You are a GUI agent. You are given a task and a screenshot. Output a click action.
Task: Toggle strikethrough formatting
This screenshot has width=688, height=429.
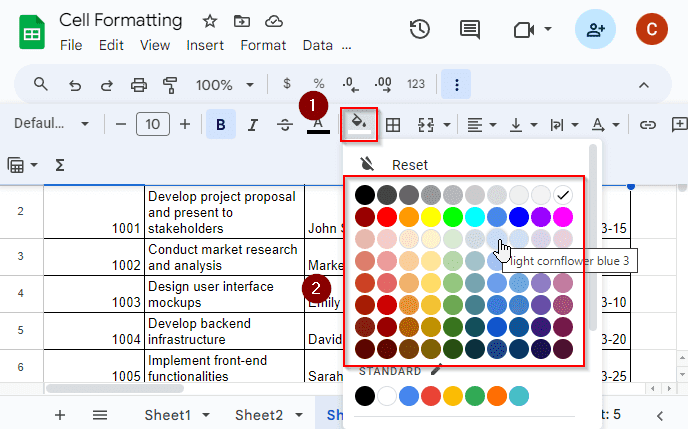pos(284,125)
